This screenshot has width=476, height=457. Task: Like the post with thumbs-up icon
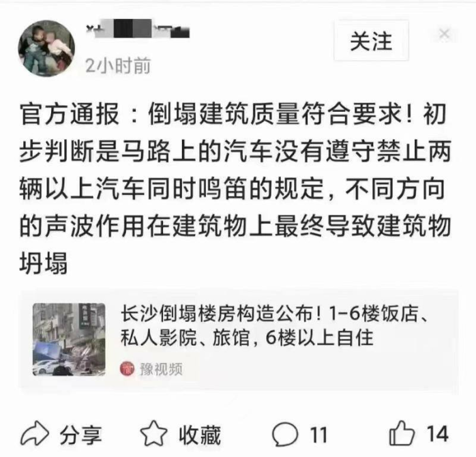click(401, 433)
